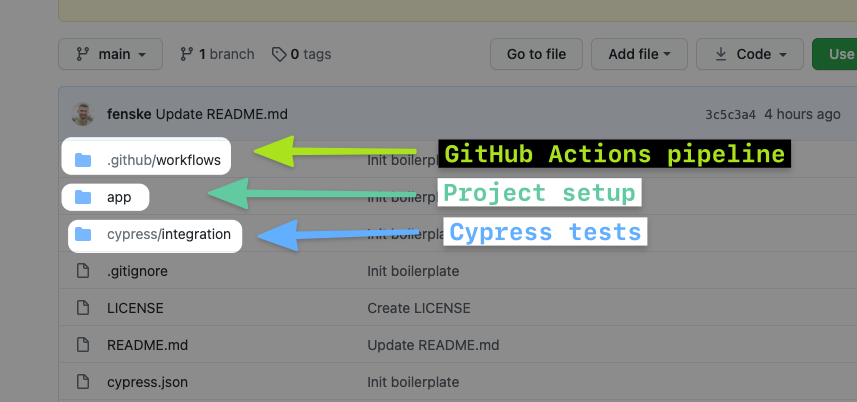The width and height of the screenshot is (857, 402).
Task: Click the branch icon next to 1 branch
Action: coord(186,54)
